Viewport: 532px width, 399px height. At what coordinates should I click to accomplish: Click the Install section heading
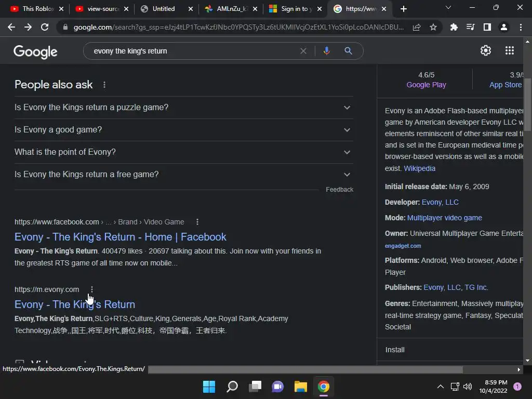pyautogui.click(x=395, y=350)
